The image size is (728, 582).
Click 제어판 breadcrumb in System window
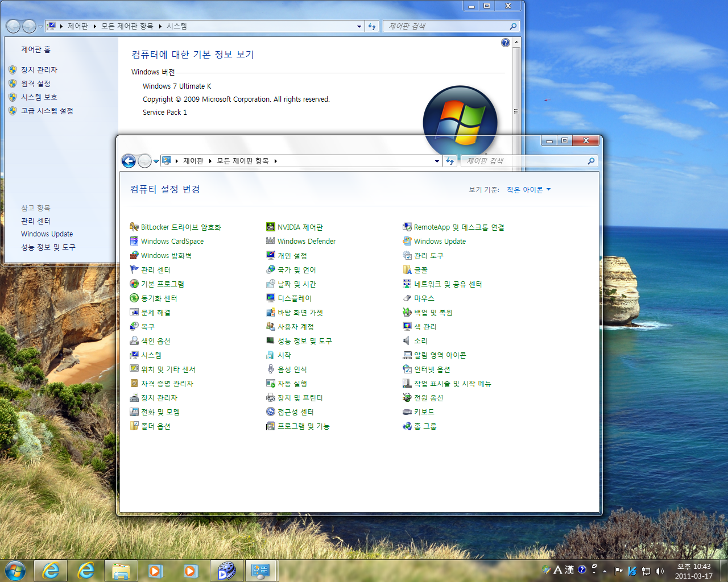click(78, 27)
